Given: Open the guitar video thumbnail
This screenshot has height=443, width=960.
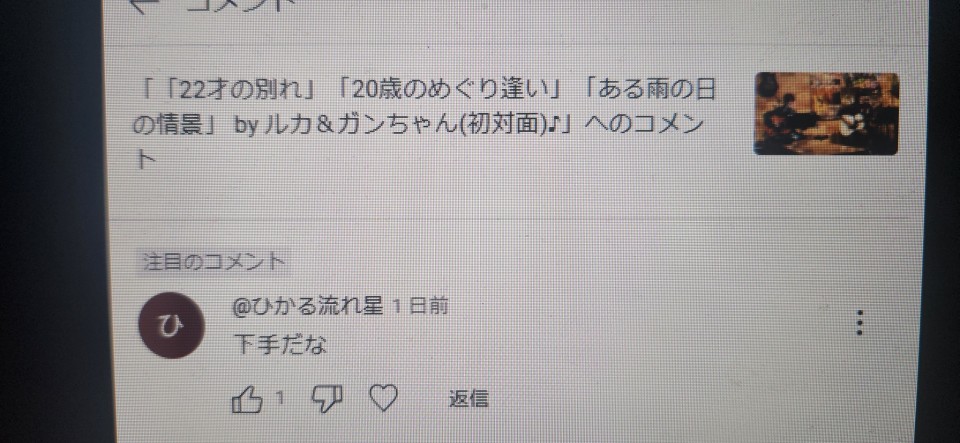Looking at the screenshot, I should (x=827, y=113).
